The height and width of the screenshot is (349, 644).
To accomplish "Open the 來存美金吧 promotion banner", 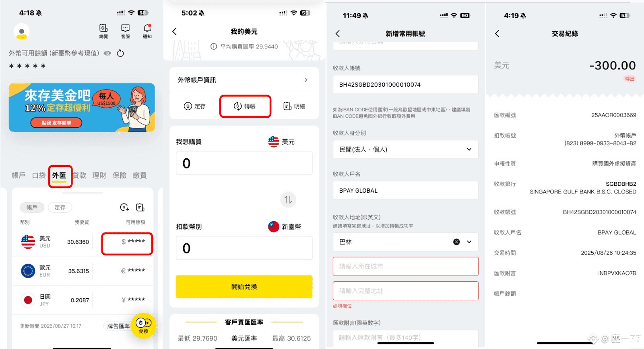I will (x=82, y=107).
